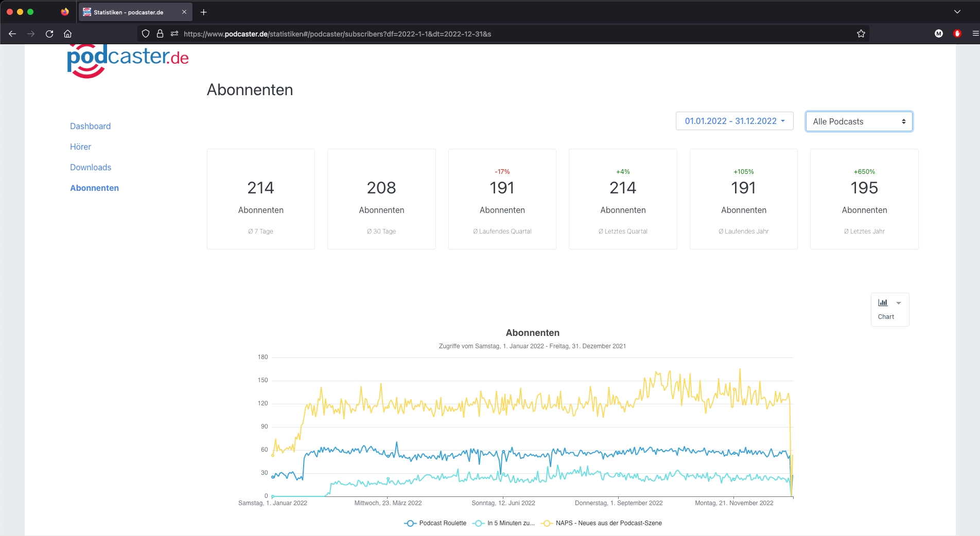Expand the list all tabs chevron
The height and width of the screenshot is (536, 980).
click(957, 12)
